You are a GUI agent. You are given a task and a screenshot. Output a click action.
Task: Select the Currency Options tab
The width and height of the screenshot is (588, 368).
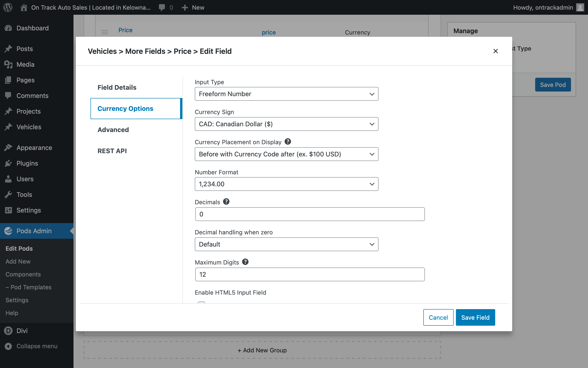136,109
